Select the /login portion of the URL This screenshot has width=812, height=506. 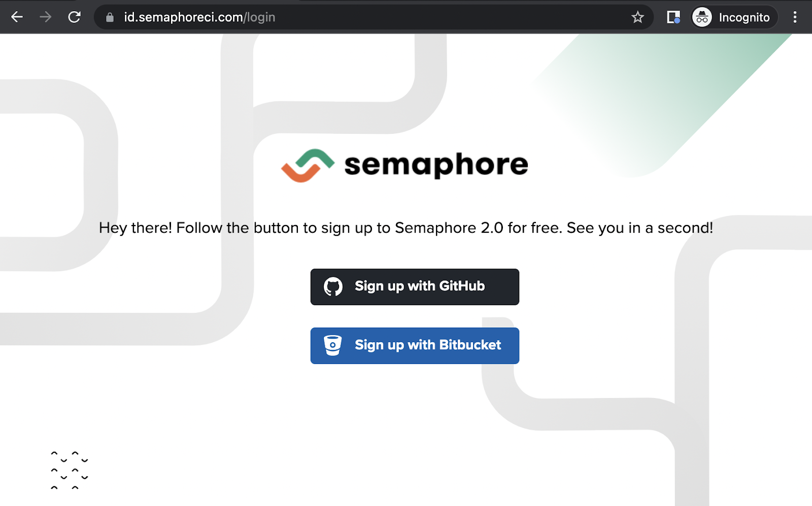coord(260,17)
